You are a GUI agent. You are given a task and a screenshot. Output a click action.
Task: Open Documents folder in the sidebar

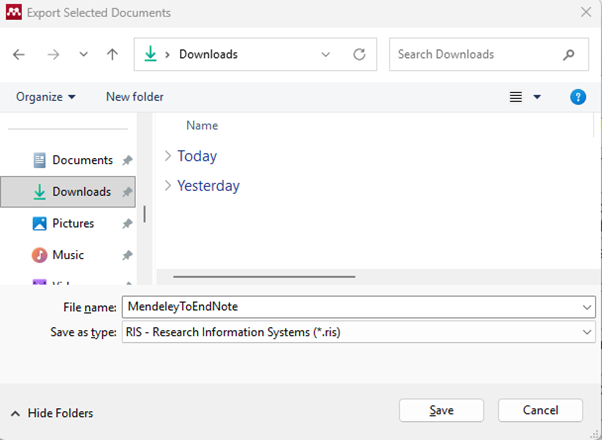[81, 160]
